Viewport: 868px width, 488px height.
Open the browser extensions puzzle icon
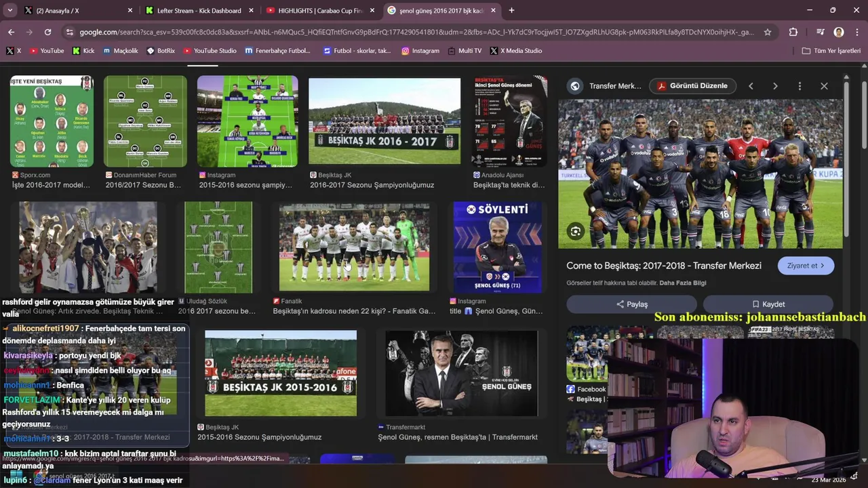[x=793, y=32]
